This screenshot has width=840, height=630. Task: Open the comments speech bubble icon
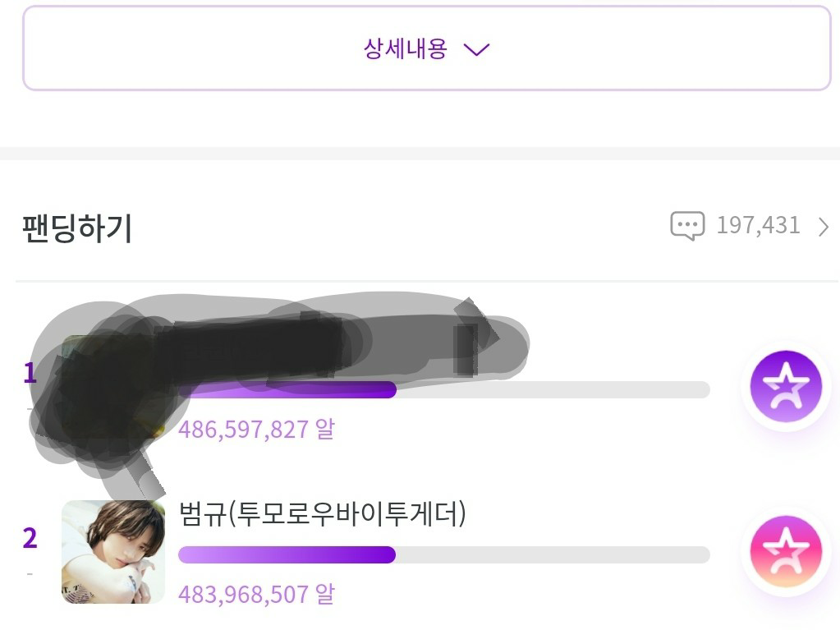[x=687, y=225]
